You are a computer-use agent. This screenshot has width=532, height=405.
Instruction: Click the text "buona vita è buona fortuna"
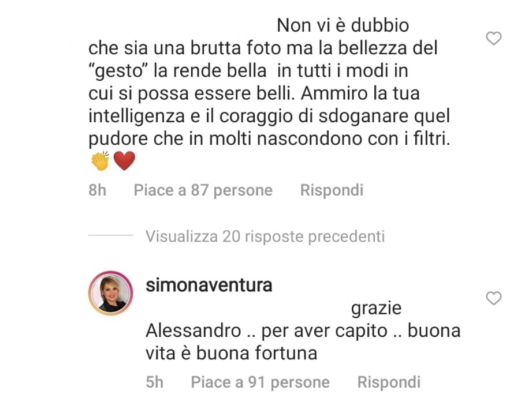coord(303,342)
